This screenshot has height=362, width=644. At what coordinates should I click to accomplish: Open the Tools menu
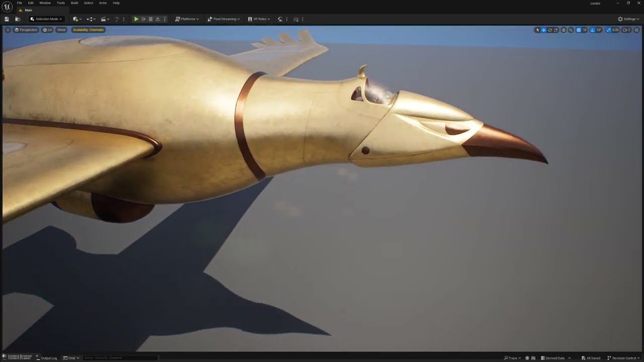(x=61, y=3)
